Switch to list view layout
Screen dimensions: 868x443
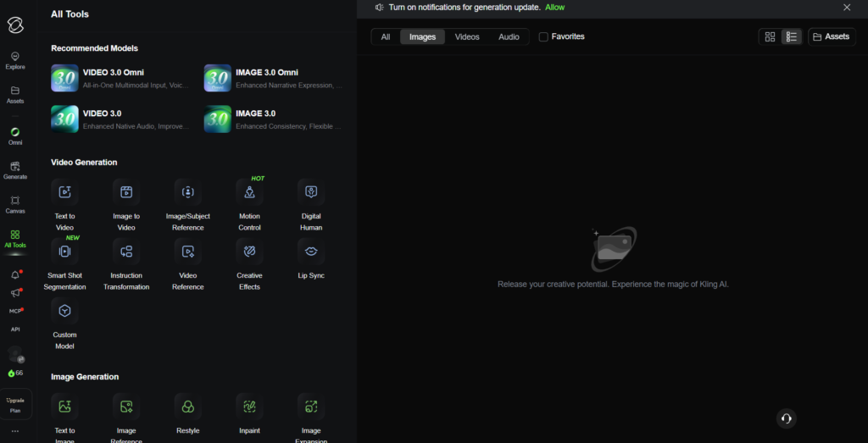tap(792, 37)
